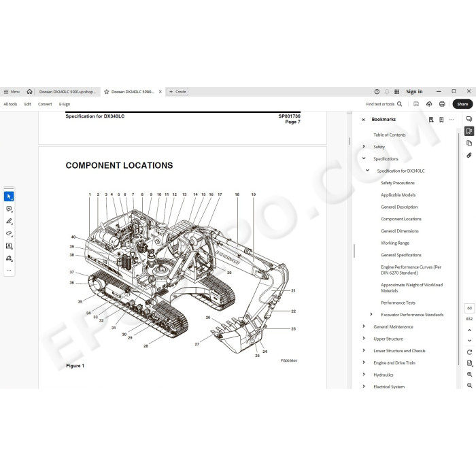Click the current page number box
This screenshot has height=476, width=476.
pos(469,308)
